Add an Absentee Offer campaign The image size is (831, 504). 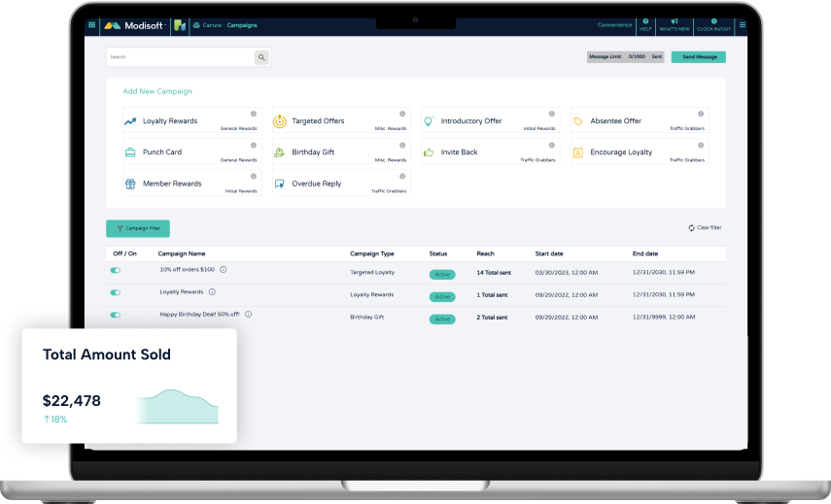(x=640, y=120)
